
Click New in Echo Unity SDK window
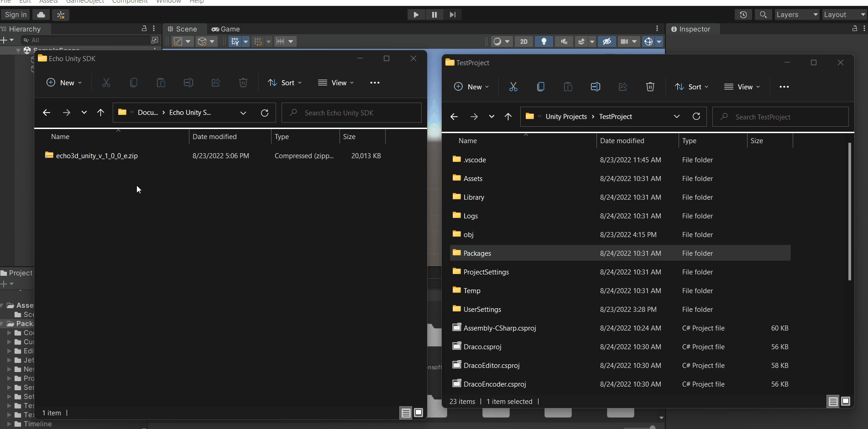pyautogui.click(x=64, y=83)
